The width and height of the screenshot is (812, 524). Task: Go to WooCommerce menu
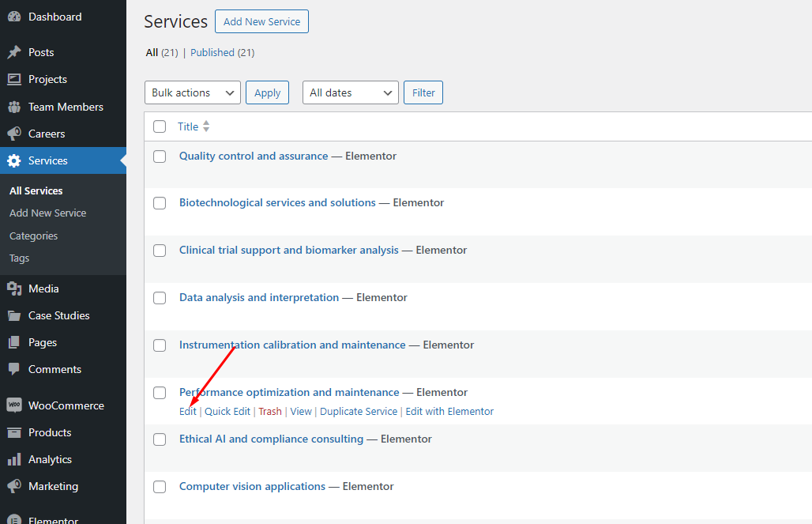(x=66, y=405)
